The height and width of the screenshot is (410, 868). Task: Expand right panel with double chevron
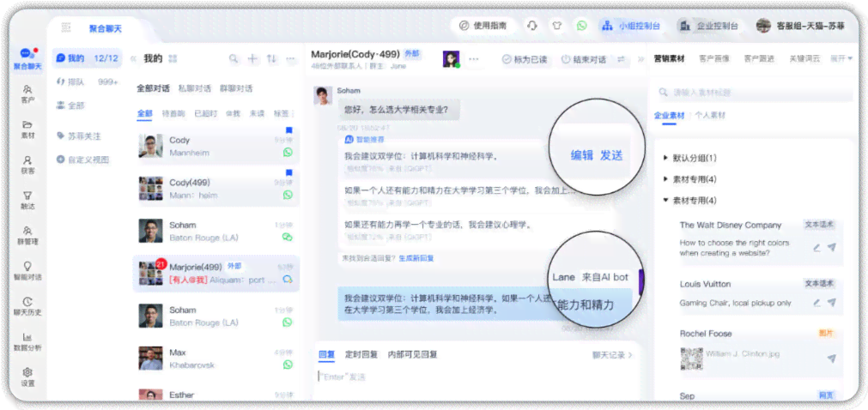click(x=640, y=59)
